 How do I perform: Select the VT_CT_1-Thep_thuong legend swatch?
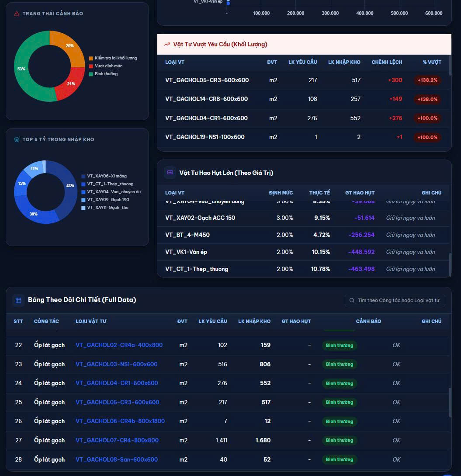pos(83,184)
